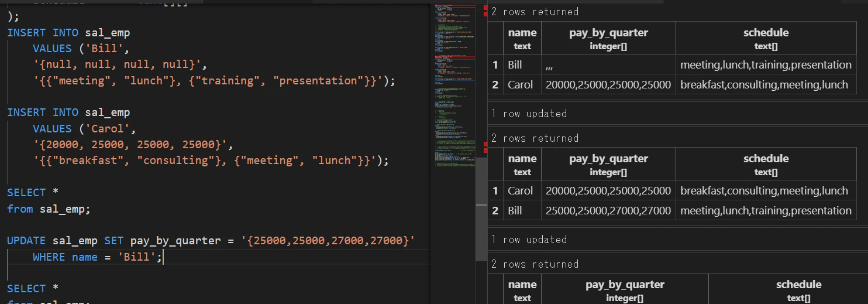868x304 pixels.
Task: Click the 'name' column header in the second results table
Action: tap(522, 165)
